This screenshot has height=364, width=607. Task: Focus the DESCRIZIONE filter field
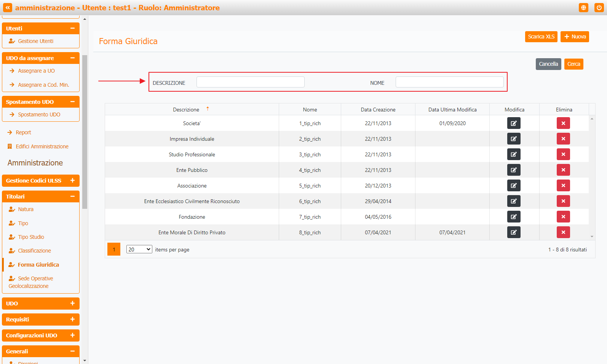250,82
